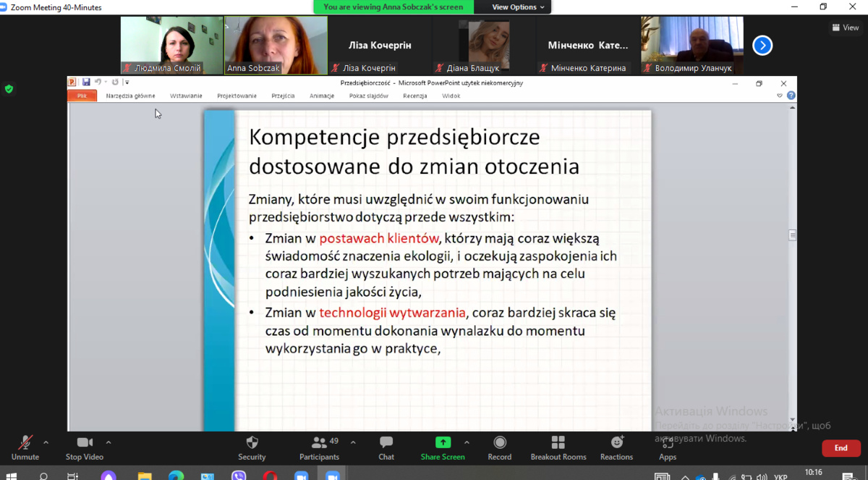The image size is (868, 480).
Task: Show next participants with blue arrow
Action: tap(762, 46)
